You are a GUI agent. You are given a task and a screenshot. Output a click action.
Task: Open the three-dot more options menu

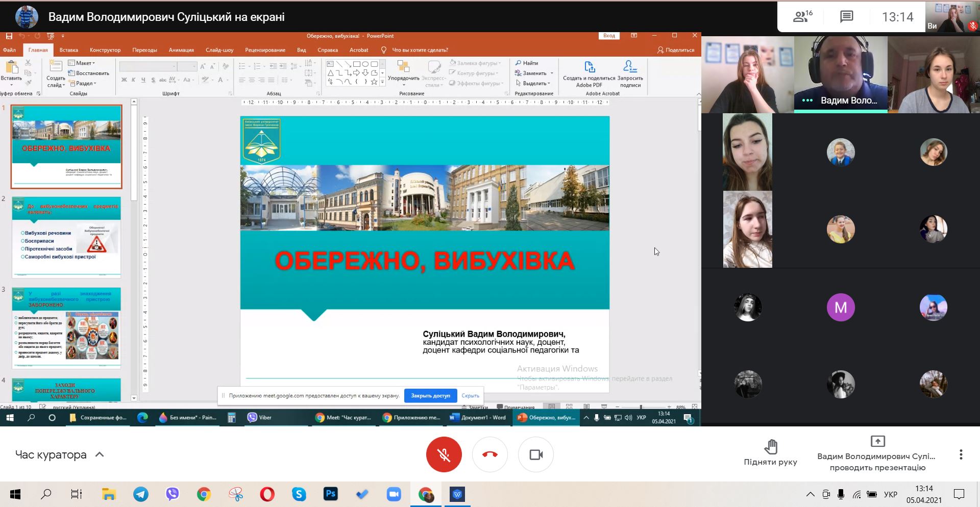961,454
